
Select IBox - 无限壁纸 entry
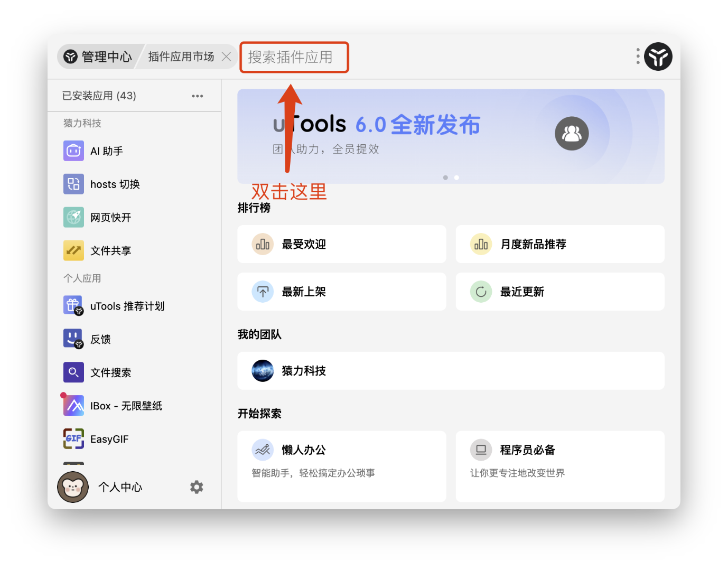134,406
